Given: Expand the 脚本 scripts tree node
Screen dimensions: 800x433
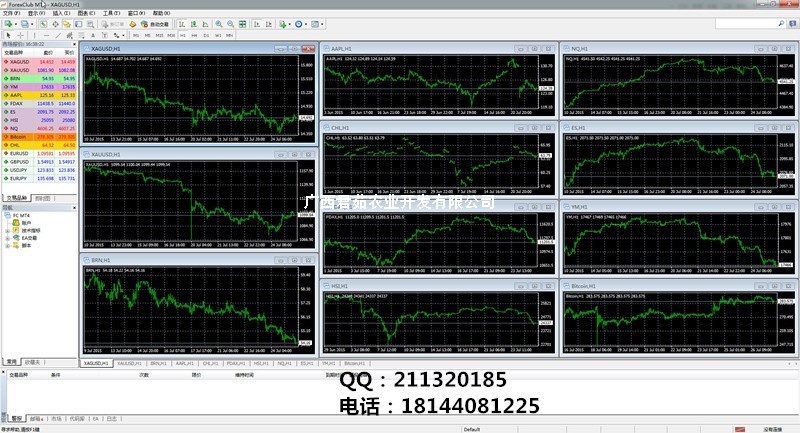Looking at the screenshot, I should tap(8, 245).
